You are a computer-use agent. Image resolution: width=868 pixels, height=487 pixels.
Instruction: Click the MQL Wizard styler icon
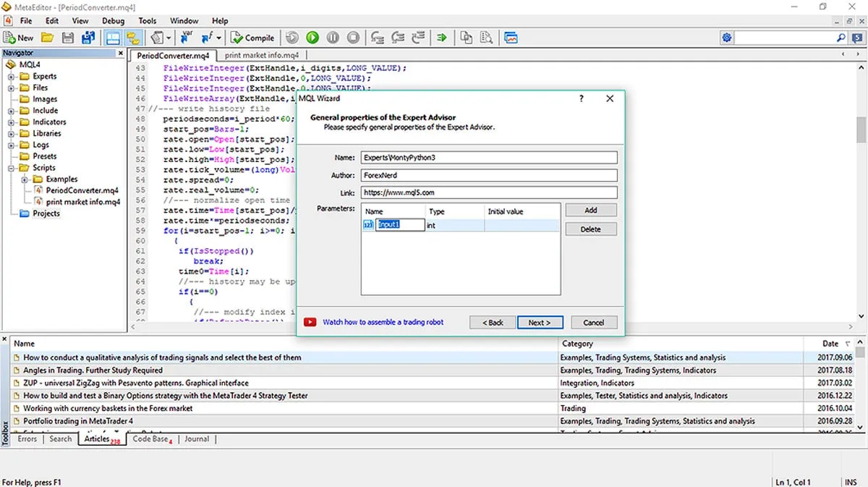tap(156, 38)
